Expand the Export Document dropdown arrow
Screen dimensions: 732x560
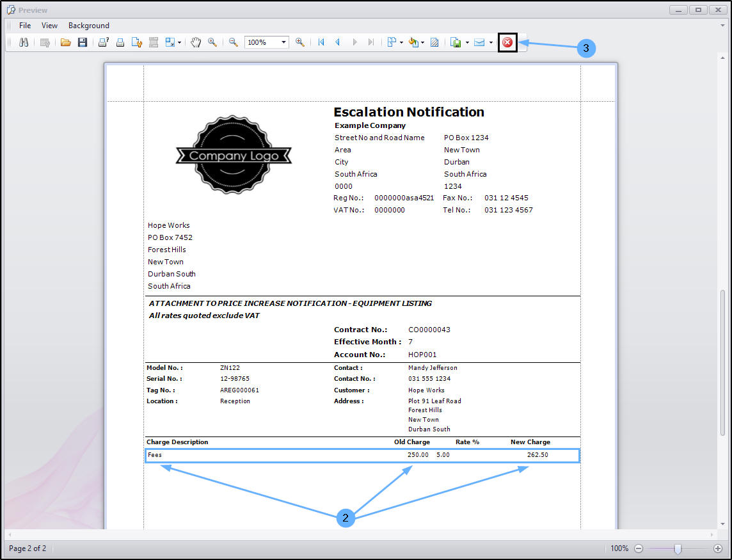pos(467,42)
